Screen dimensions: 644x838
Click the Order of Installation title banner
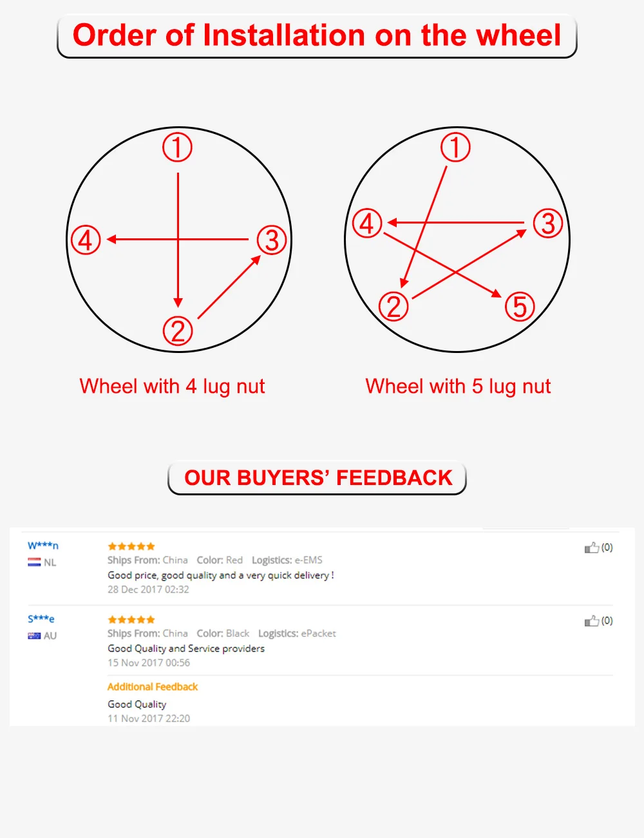(x=317, y=36)
